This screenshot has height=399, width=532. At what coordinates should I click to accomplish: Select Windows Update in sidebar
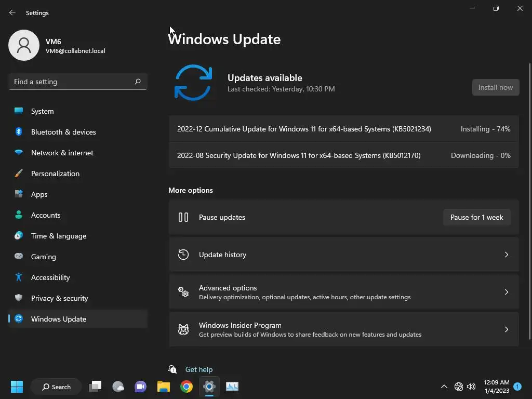point(78,318)
